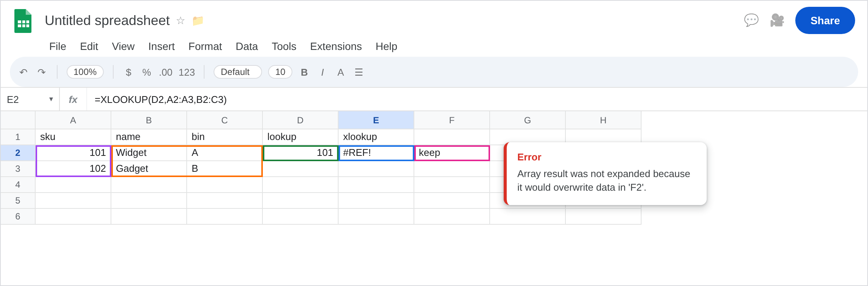Click the fx function icon

pyautogui.click(x=73, y=99)
